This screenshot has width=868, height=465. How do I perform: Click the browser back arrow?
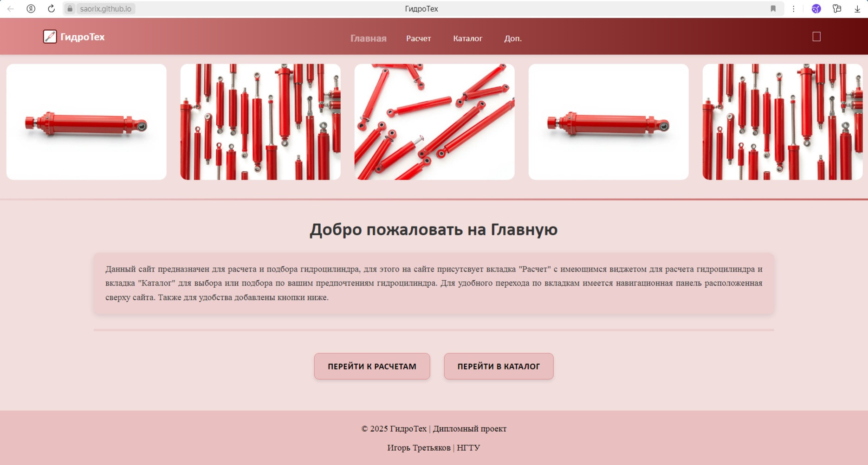11,9
